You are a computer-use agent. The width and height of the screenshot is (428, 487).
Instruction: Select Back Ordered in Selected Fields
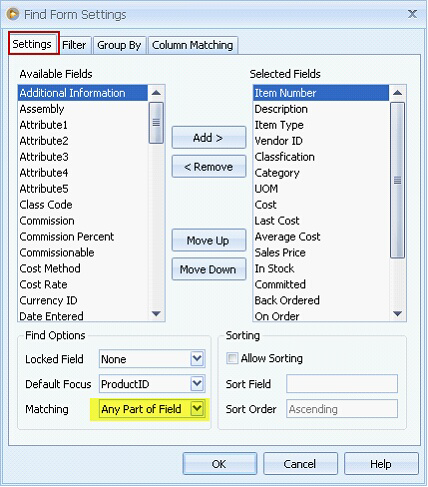click(x=321, y=301)
